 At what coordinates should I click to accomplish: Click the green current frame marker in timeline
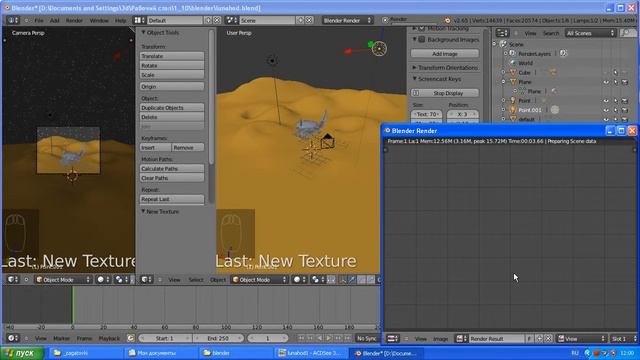coord(73,305)
